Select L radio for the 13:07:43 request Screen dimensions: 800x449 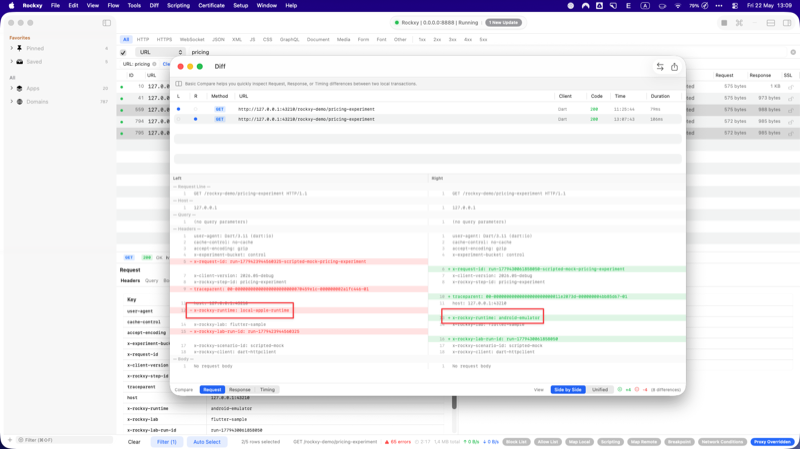(179, 119)
